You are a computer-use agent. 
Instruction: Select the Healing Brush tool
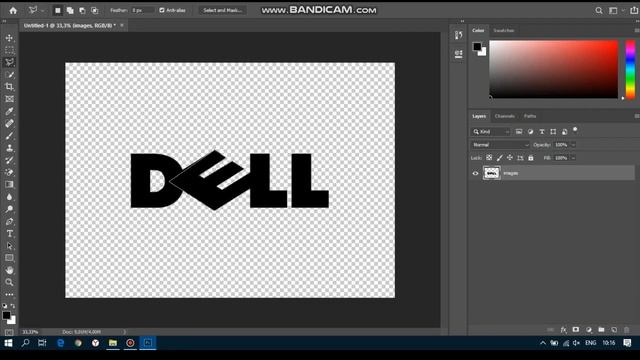click(9, 123)
